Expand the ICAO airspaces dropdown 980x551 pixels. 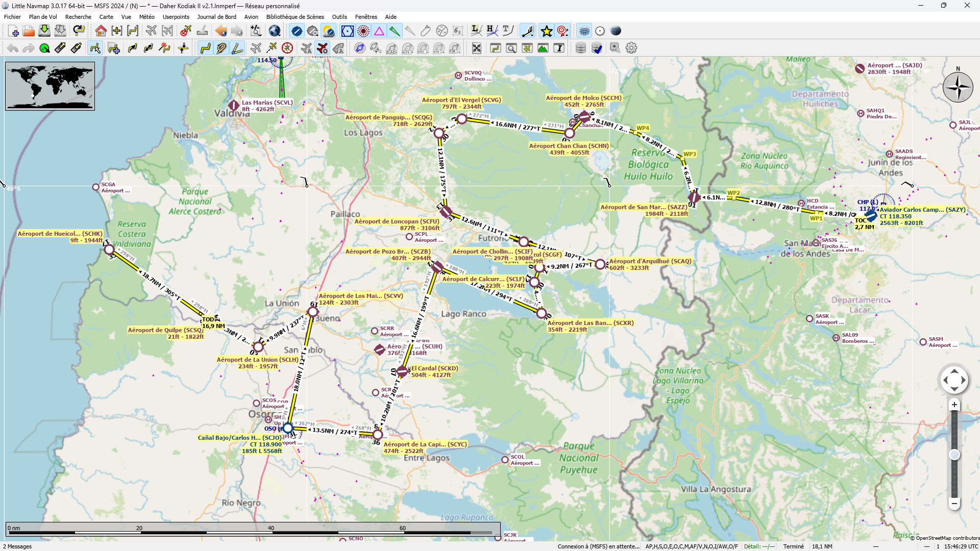tap(391, 48)
